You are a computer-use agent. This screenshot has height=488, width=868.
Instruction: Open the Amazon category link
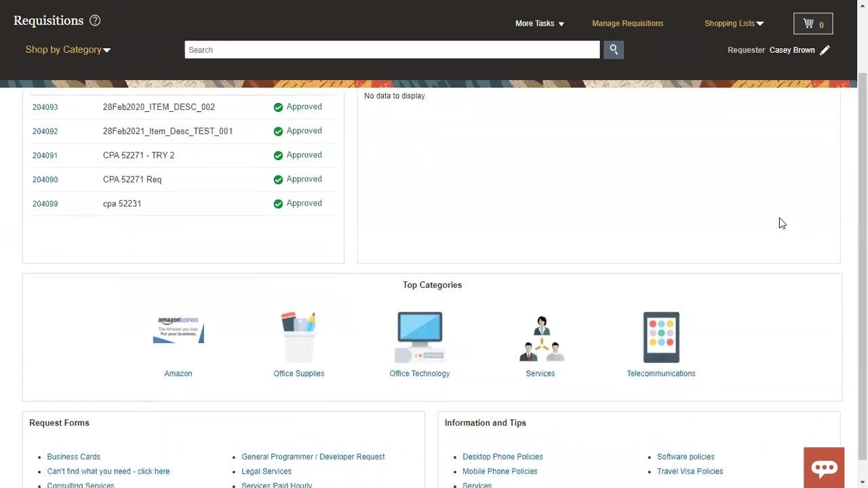click(x=178, y=373)
